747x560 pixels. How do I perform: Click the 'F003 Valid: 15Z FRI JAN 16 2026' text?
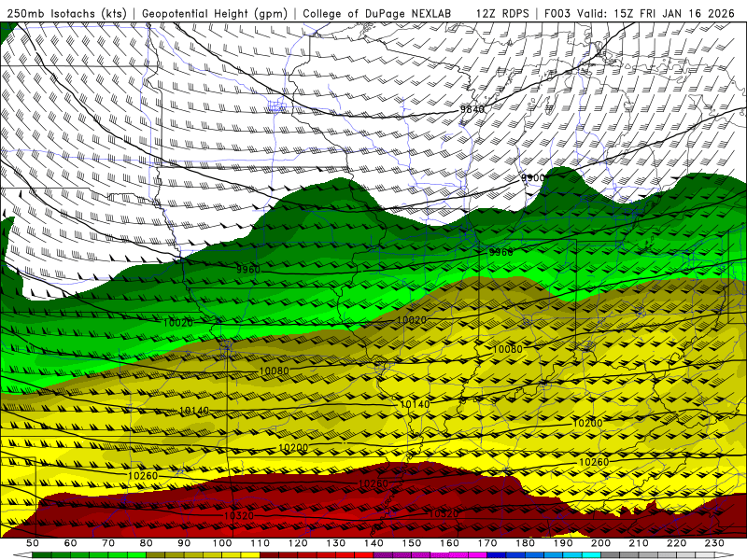[640, 14]
